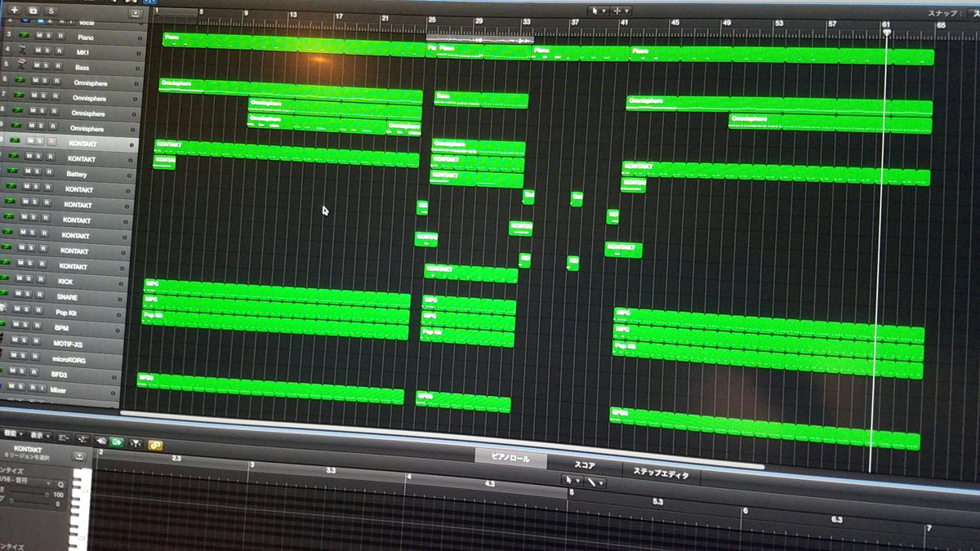Record-enable the Pop Kit track
Viewport: 980px width, 551px height.
[x=38, y=310]
